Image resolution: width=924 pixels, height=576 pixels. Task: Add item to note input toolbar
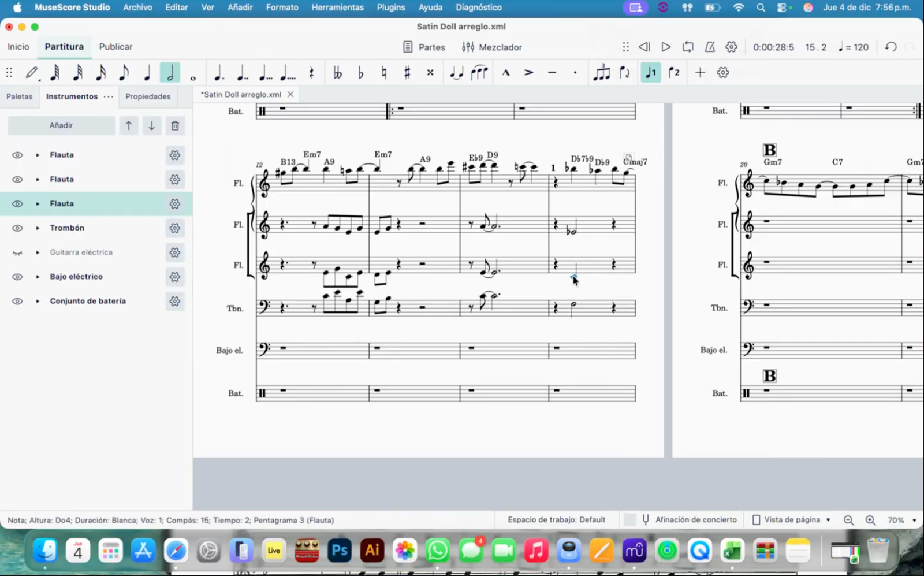click(700, 73)
